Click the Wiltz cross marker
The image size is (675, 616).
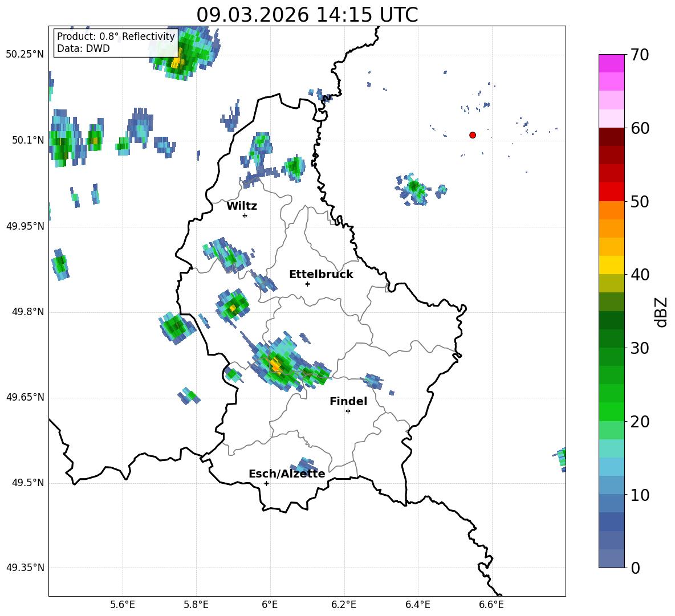pos(245,215)
